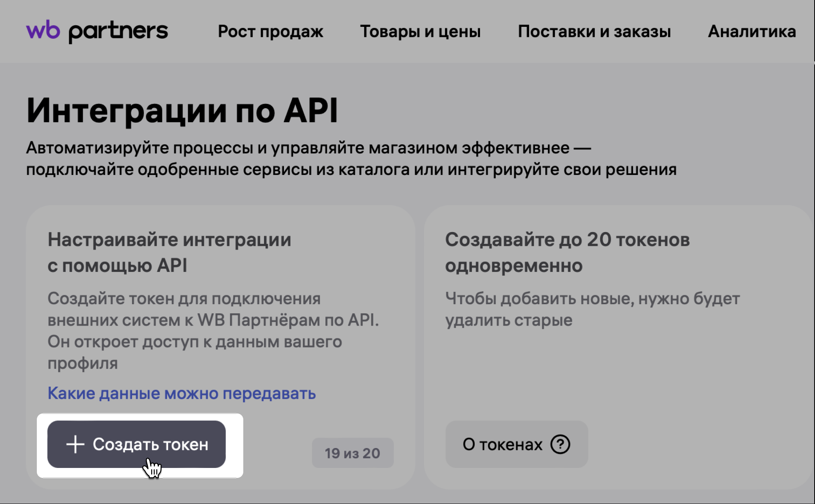Follow the Какие данные можно передавать link
Image resolution: width=815 pixels, height=504 pixels.
[181, 393]
